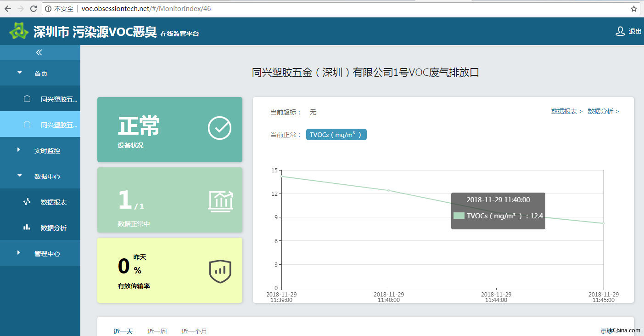This screenshot has width=644, height=336.
Task: Click the 有效传输率 0% card
Action: (170, 270)
